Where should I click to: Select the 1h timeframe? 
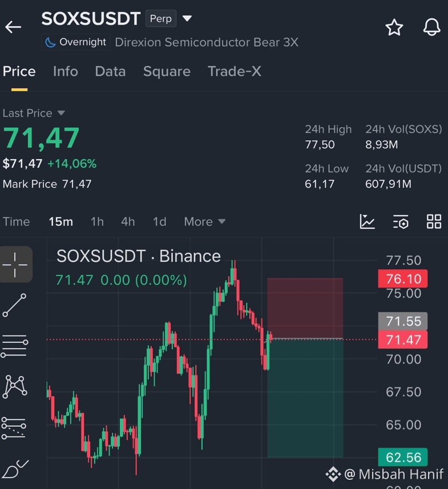pyautogui.click(x=97, y=222)
